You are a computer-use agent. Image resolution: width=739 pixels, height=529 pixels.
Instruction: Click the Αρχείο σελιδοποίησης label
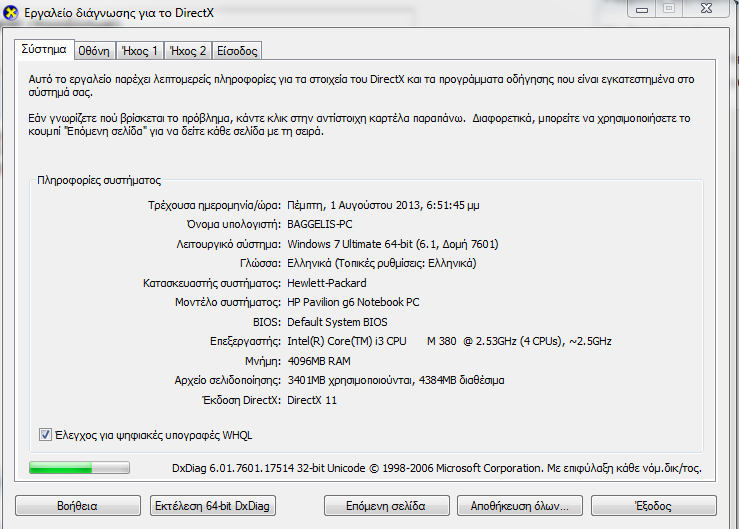pyautogui.click(x=228, y=380)
